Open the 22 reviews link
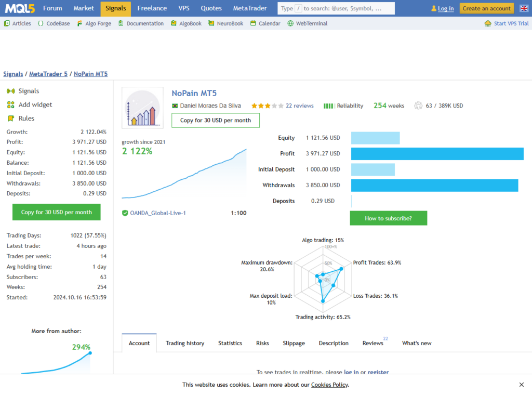The height and width of the screenshot is (395, 532). (300, 106)
